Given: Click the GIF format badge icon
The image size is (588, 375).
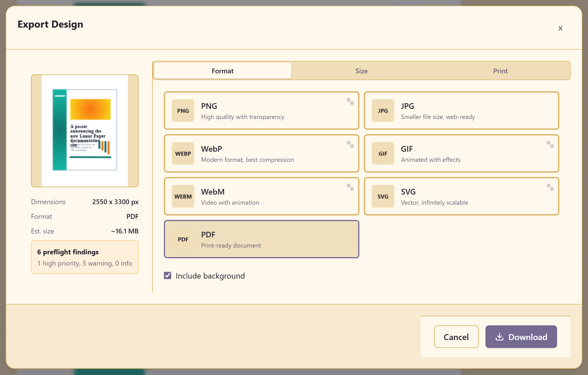Looking at the screenshot, I should point(383,153).
